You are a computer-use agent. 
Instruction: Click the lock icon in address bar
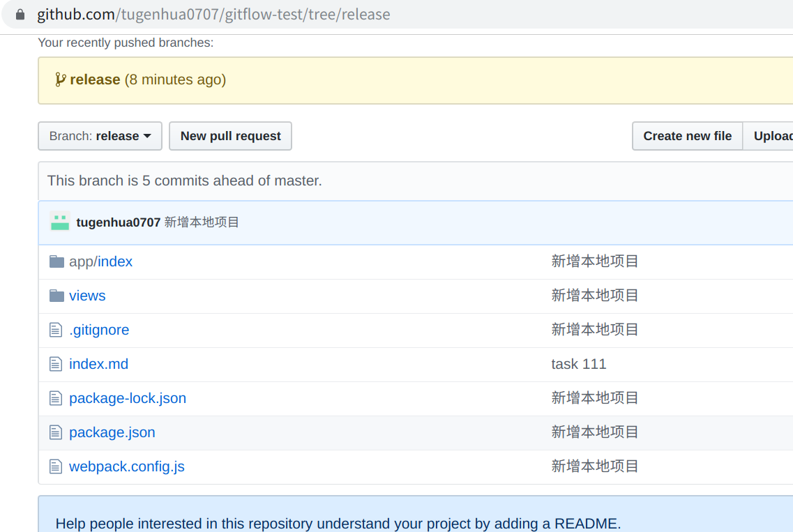(20, 14)
